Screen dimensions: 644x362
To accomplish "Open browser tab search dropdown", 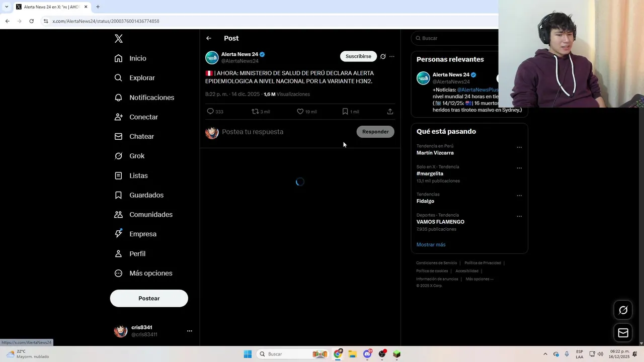I will (6, 7).
